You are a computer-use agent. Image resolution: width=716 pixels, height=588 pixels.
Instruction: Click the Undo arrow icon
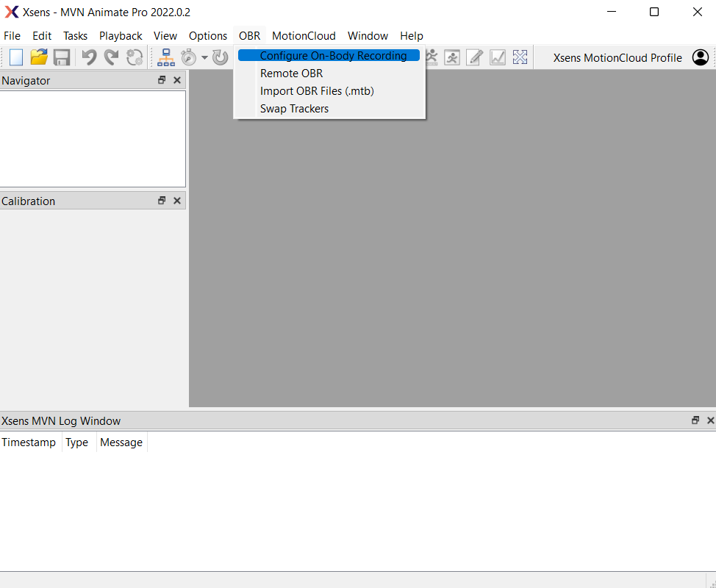(89, 57)
